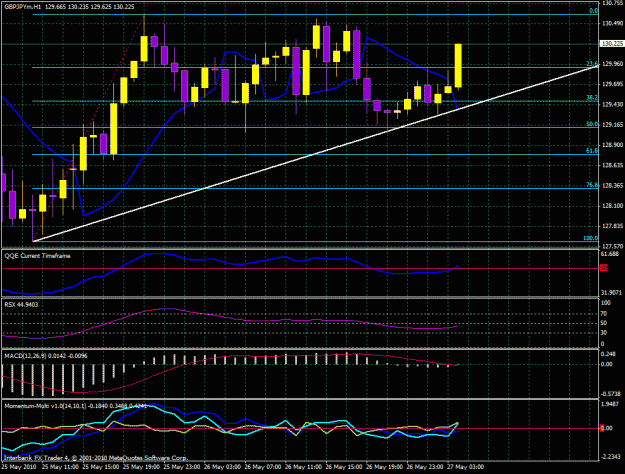This screenshot has width=625, height=474.
Task: Click the 26 May 07:00 time label
Action: 263,467
